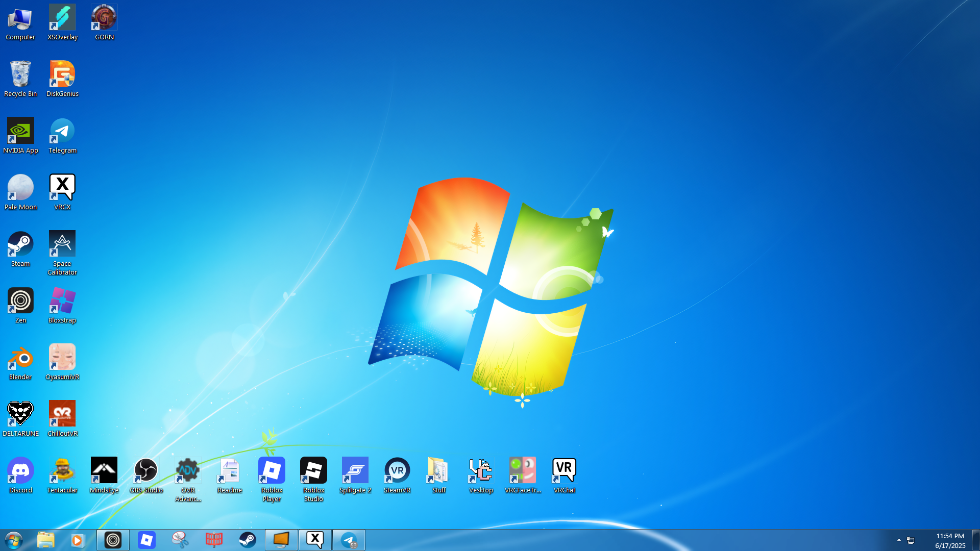
Task: Open the Computer desktop icon
Action: (20, 23)
